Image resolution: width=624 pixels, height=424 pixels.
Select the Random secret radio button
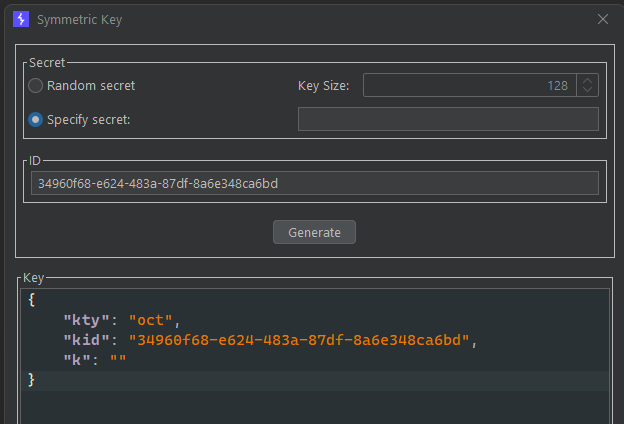(x=36, y=86)
